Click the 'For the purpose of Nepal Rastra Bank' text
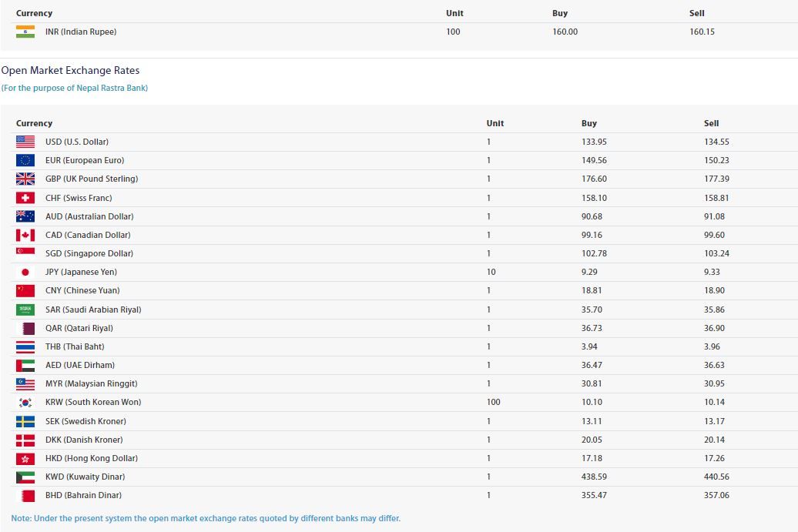The height and width of the screenshot is (532, 798). click(x=75, y=88)
